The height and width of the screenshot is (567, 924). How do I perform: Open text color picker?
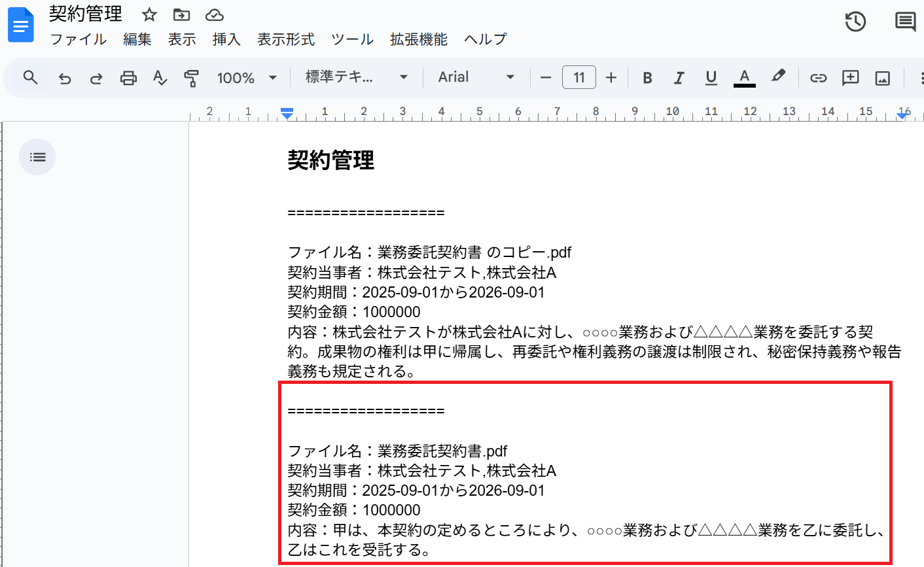click(x=744, y=78)
